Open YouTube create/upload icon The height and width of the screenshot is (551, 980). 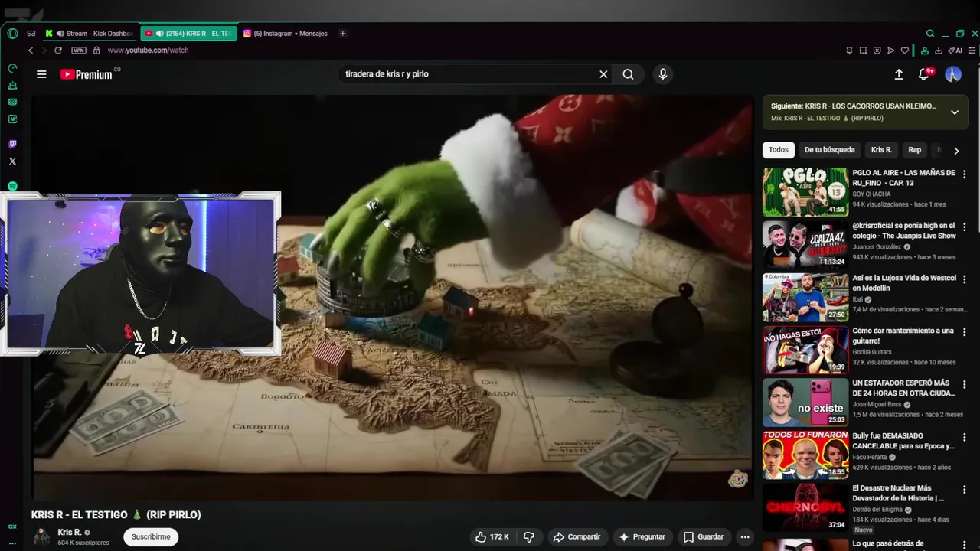[x=899, y=74]
